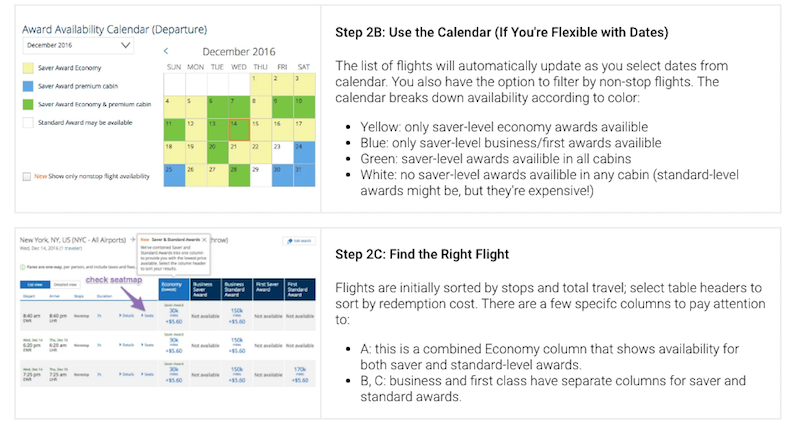Click the Edit search pencil button
Image resolution: width=800 pixels, height=428 pixels.
[x=299, y=241]
